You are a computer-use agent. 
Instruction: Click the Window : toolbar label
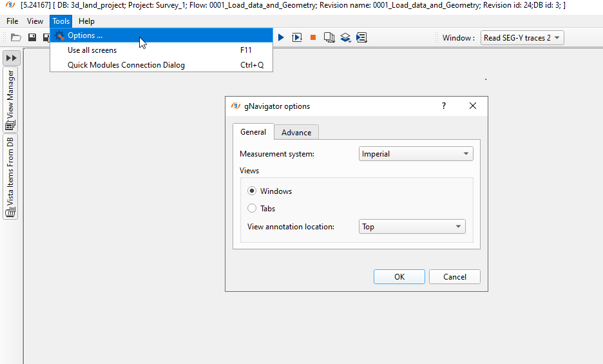[x=459, y=38]
